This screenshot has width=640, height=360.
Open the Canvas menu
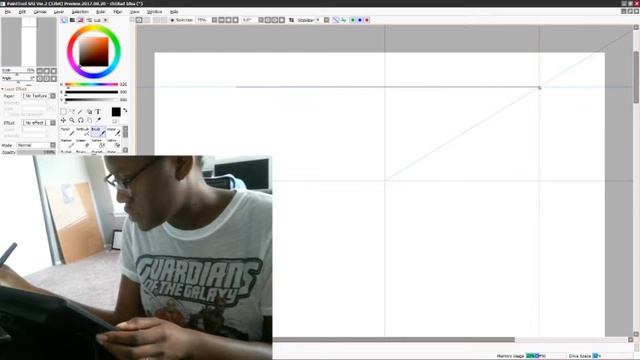click(40, 12)
